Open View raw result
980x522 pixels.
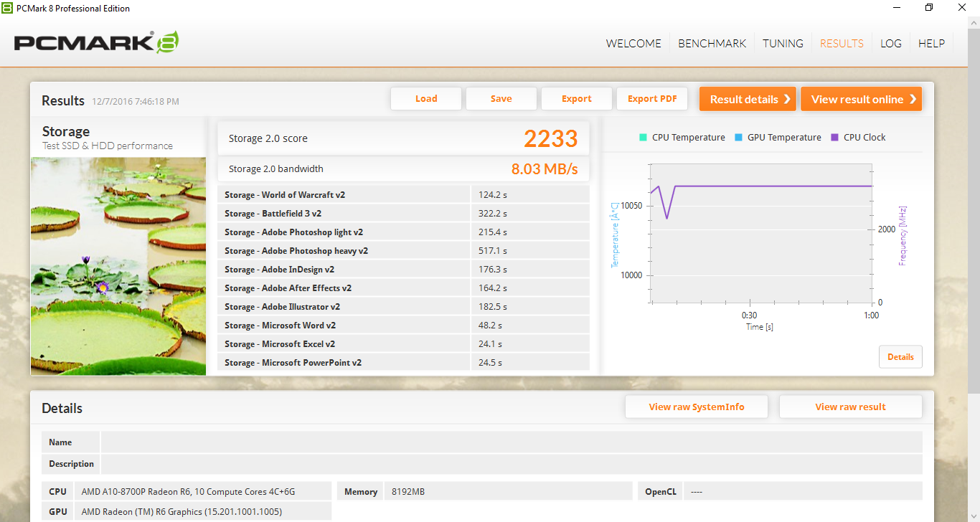click(850, 407)
